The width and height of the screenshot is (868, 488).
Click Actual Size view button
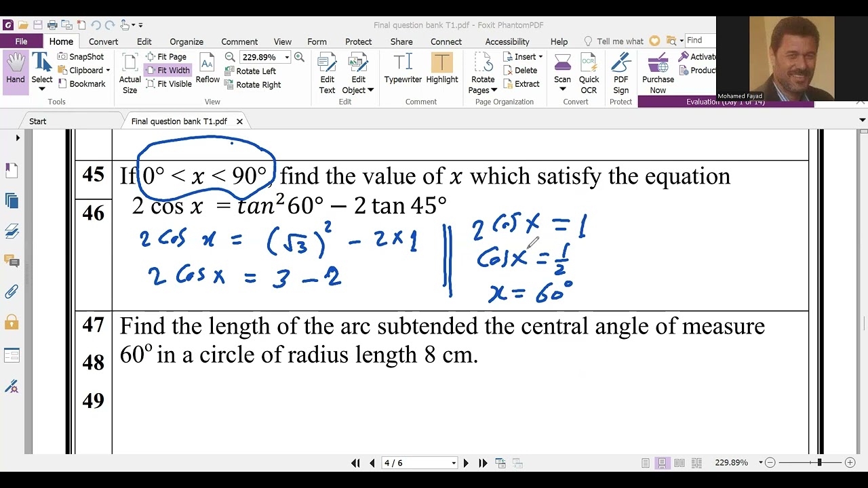tap(130, 73)
